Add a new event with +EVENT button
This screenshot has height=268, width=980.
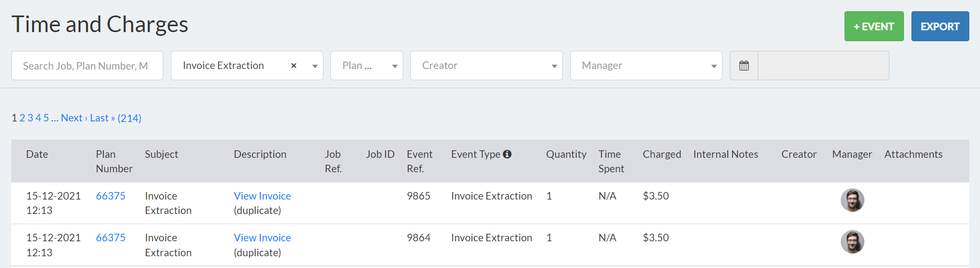pos(873,26)
